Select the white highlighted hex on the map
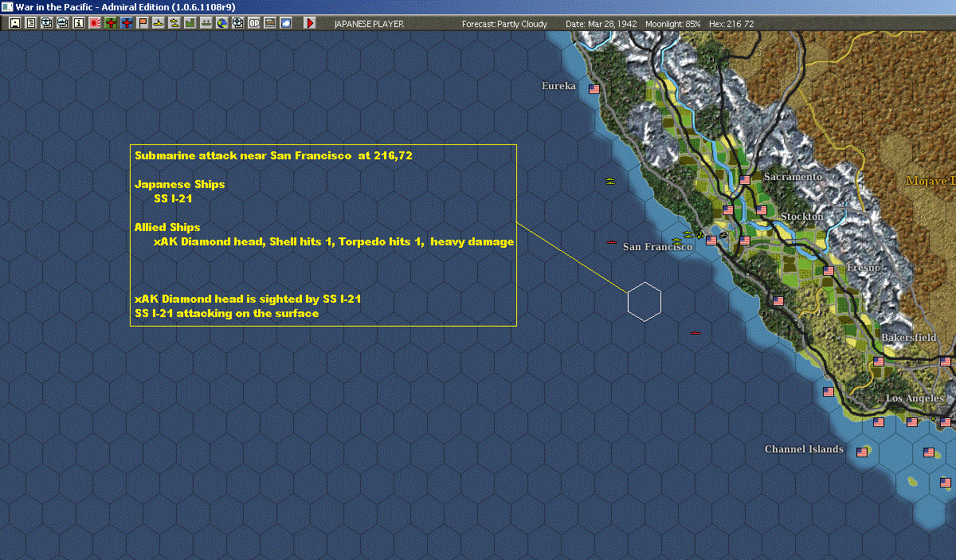The width and height of the screenshot is (956, 560). coord(644,302)
